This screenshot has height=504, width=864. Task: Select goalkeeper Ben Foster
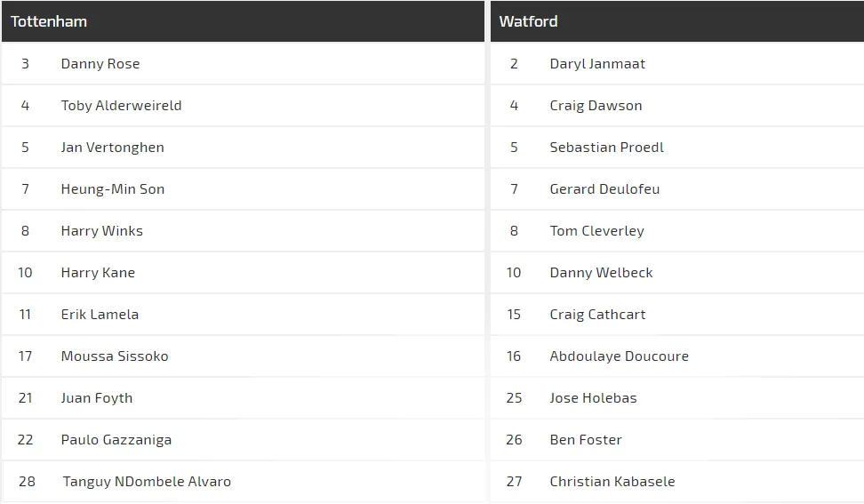(x=586, y=440)
